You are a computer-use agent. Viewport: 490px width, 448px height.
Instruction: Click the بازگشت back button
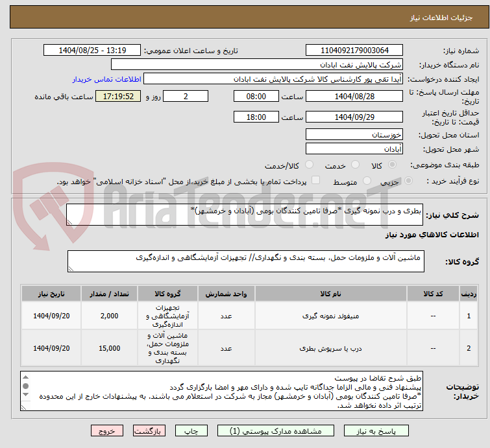(149, 431)
